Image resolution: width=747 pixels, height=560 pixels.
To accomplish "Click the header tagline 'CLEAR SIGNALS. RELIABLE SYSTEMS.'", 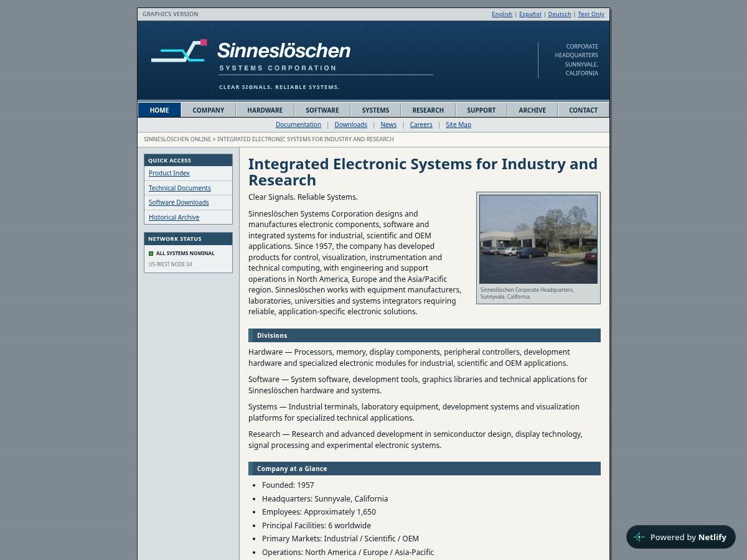I will point(280,87).
